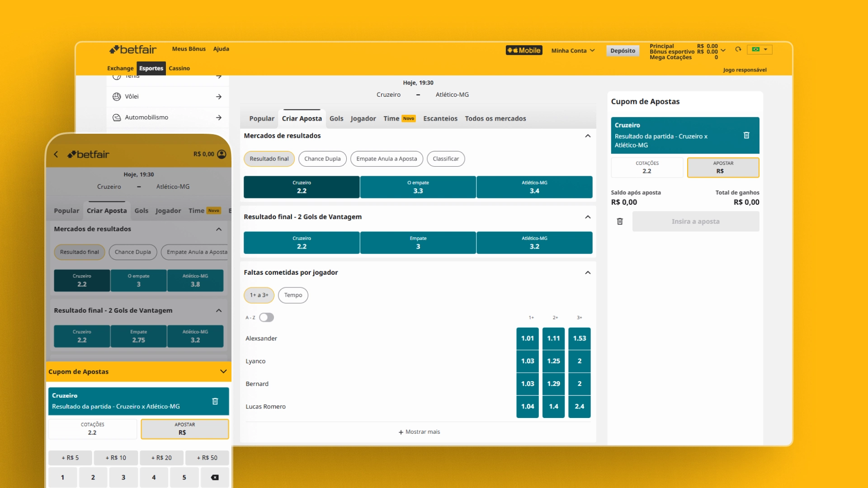Click the Vôlei sport icon in sidebar
This screenshot has width=868, height=488.
[x=117, y=97]
